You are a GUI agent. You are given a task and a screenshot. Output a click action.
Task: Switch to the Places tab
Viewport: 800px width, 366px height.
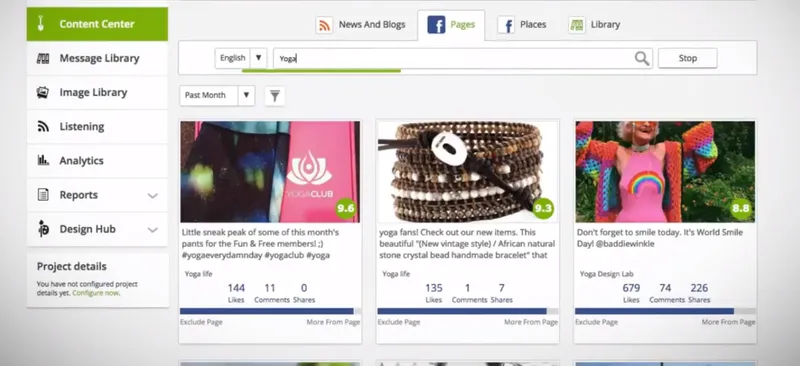pyautogui.click(x=522, y=25)
